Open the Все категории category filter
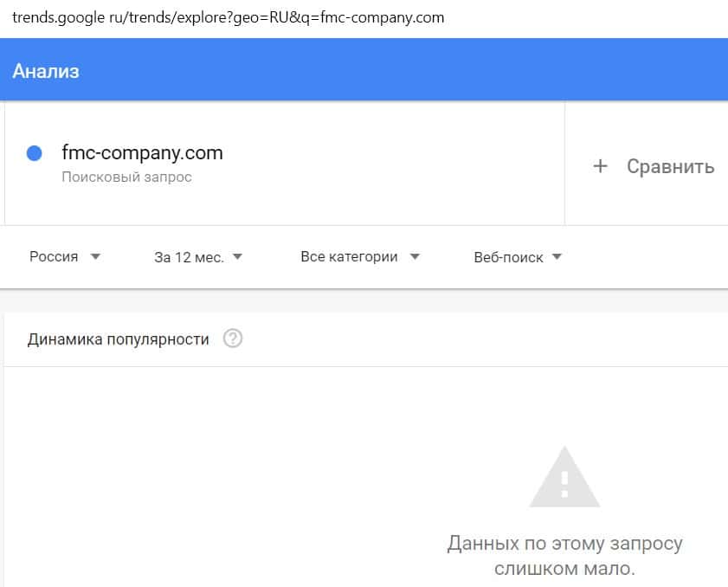 click(349, 256)
